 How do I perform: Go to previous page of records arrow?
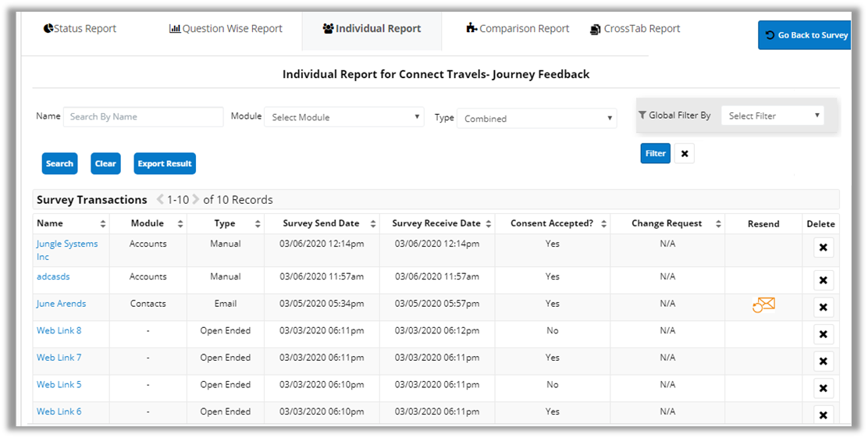click(x=160, y=200)
